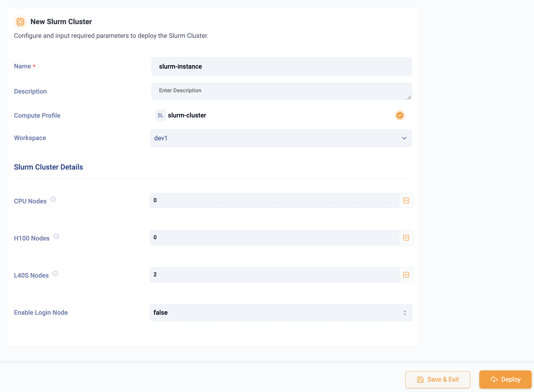
Task: Click the L40S Nodes code variable icon
Action: tap(406, 275)
